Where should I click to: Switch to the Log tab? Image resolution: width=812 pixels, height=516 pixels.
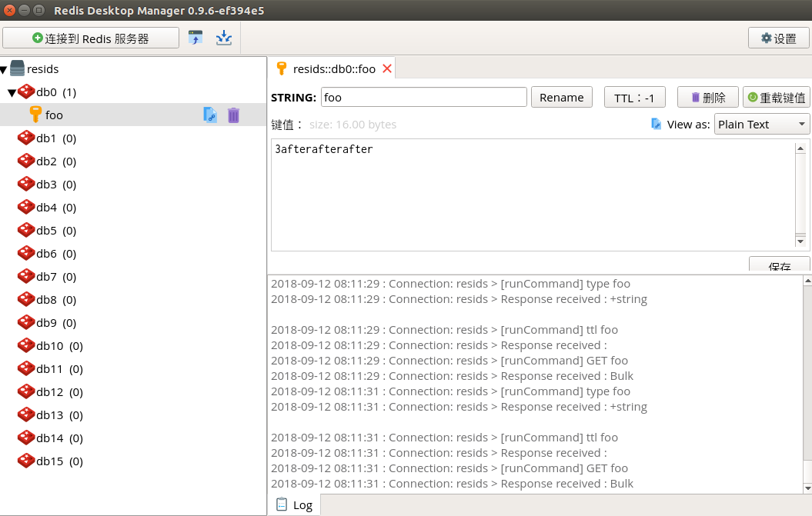[294, 505]
